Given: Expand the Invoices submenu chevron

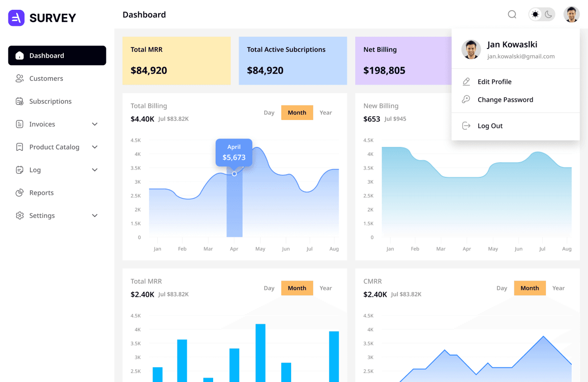Looking at the screenshot, I should 95,124.
